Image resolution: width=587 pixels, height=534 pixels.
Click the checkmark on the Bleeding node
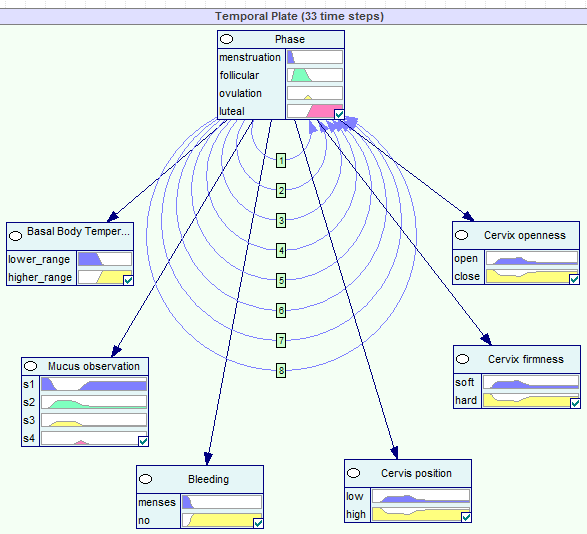(x=258, y=523)
